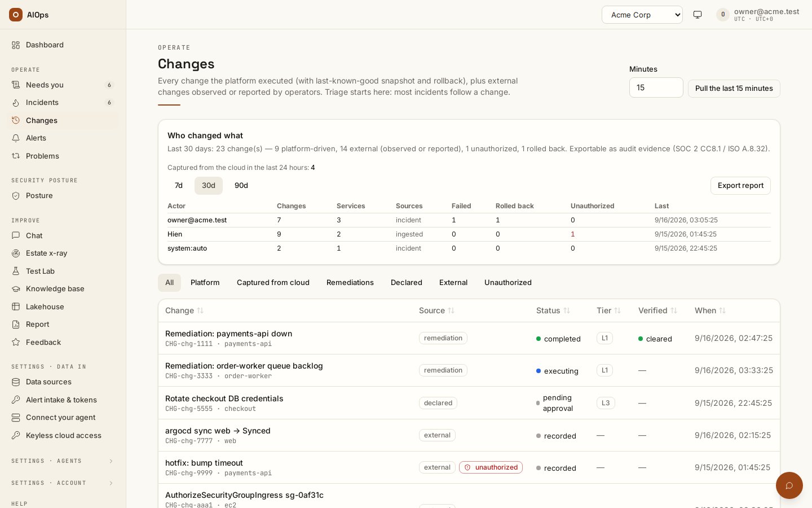Sort table by Verified column

(x=657, y=311)
